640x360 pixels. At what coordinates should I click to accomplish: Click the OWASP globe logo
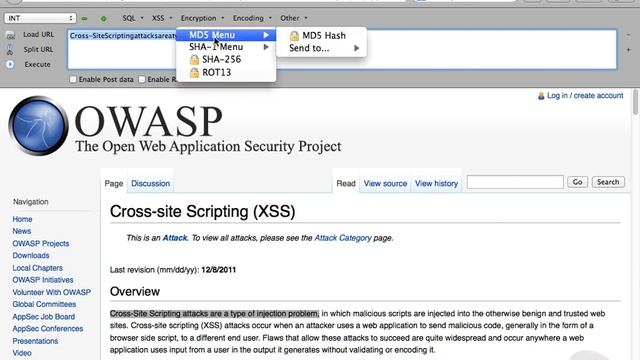[x=38, y=126]
